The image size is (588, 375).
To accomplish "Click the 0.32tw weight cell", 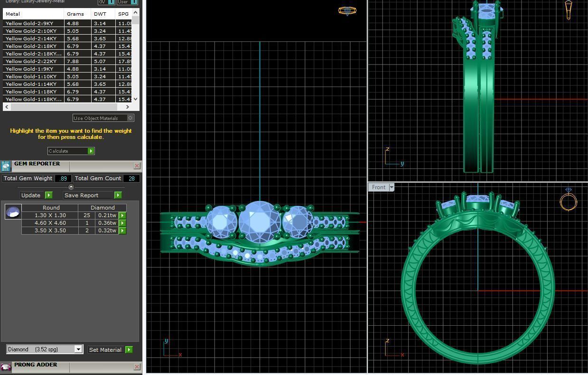I will coord(107,230).
